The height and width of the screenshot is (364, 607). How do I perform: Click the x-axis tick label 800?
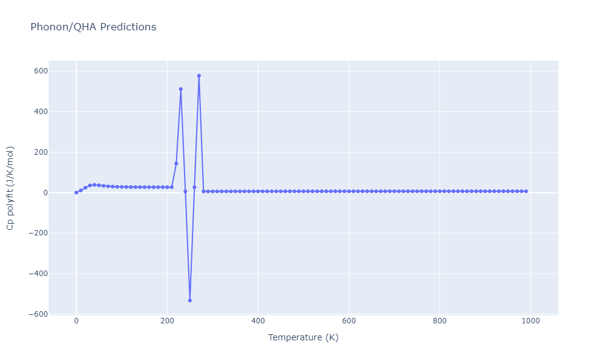click(x=439, y=320)
